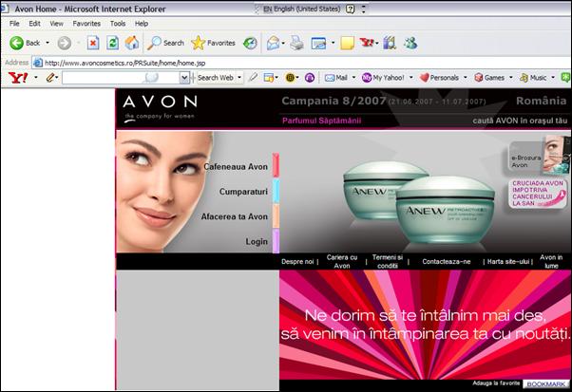Open Parfumul Săptămânii link
Screen dimensions: 572x392
[321, 121]
